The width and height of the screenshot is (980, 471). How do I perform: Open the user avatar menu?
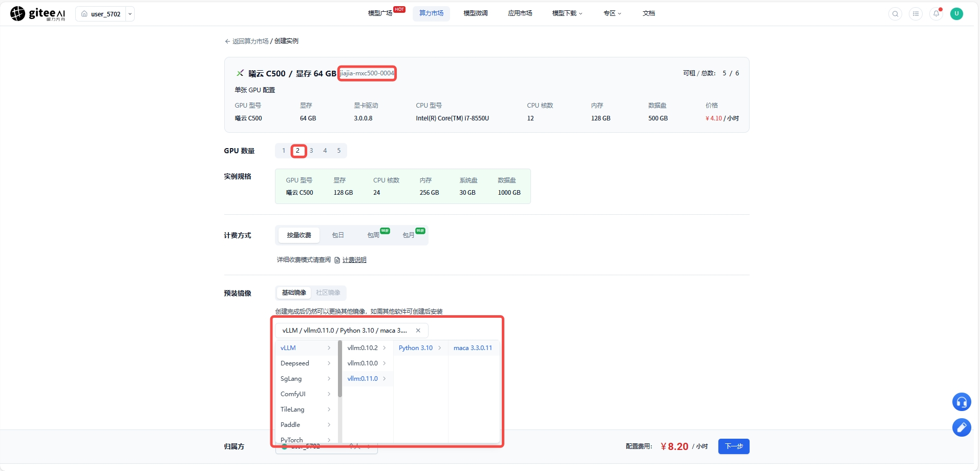956,14
